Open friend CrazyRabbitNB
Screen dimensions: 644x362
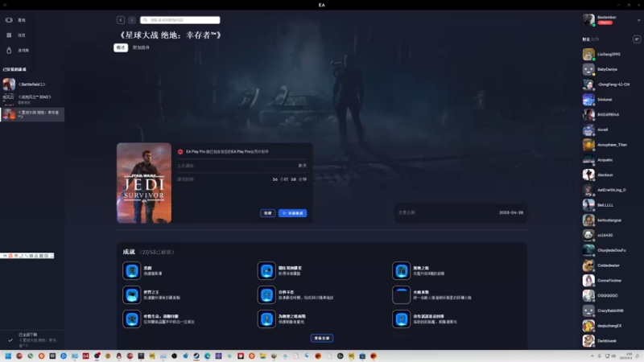click(x=610, y=311)
